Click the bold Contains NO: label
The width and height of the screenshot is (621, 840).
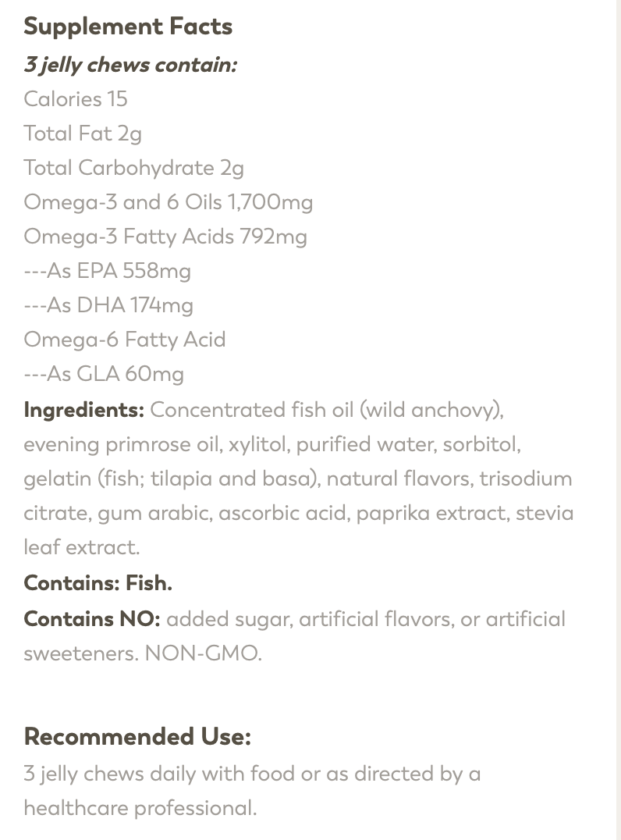click(92, 619)
